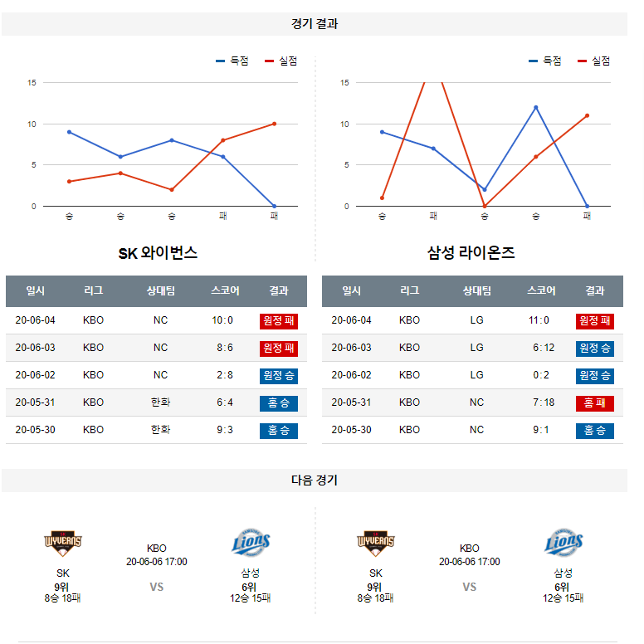Click the 7:18 score against NC

[x=544, y=402]
